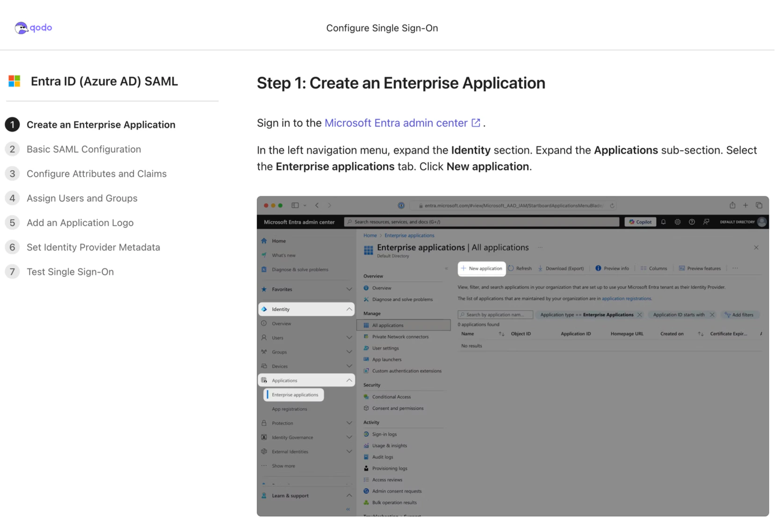Viewport: 782px width, 532px height.
Task: Open the application registrations link
Action: pos(627,299)
